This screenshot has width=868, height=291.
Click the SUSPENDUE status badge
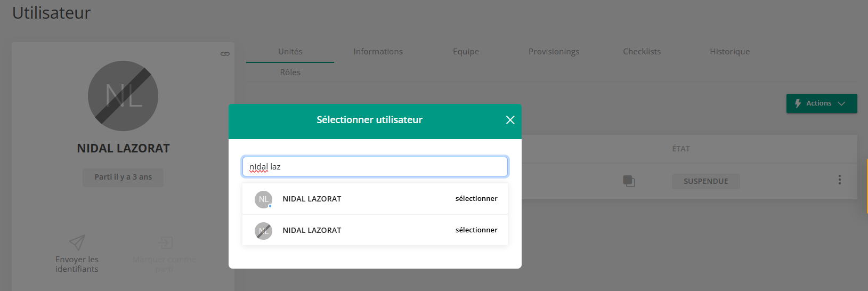pyautogui.click(x=705, y=181)
